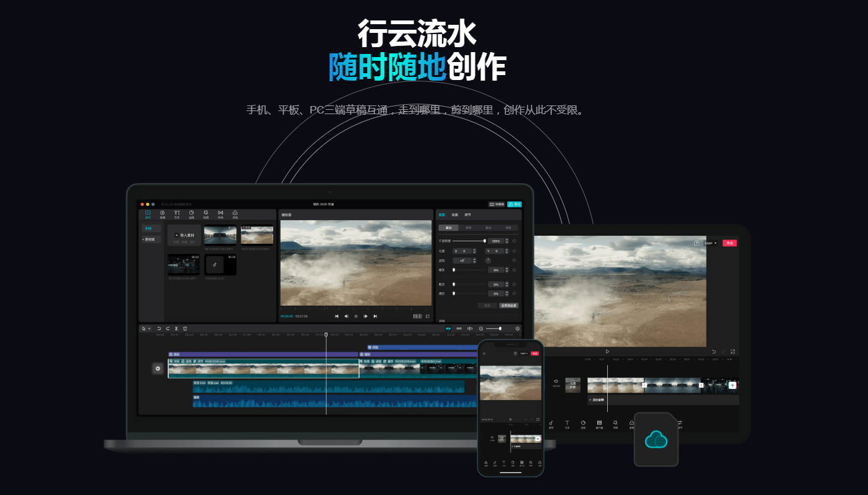
Task: Adjust the timeline zoom slider
Action: click(494, 328)
